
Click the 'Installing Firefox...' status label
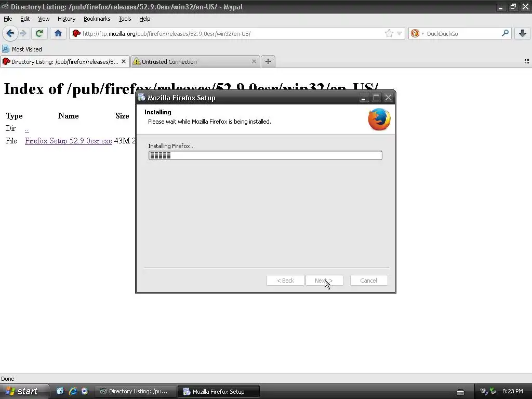(x=171, y=146)
